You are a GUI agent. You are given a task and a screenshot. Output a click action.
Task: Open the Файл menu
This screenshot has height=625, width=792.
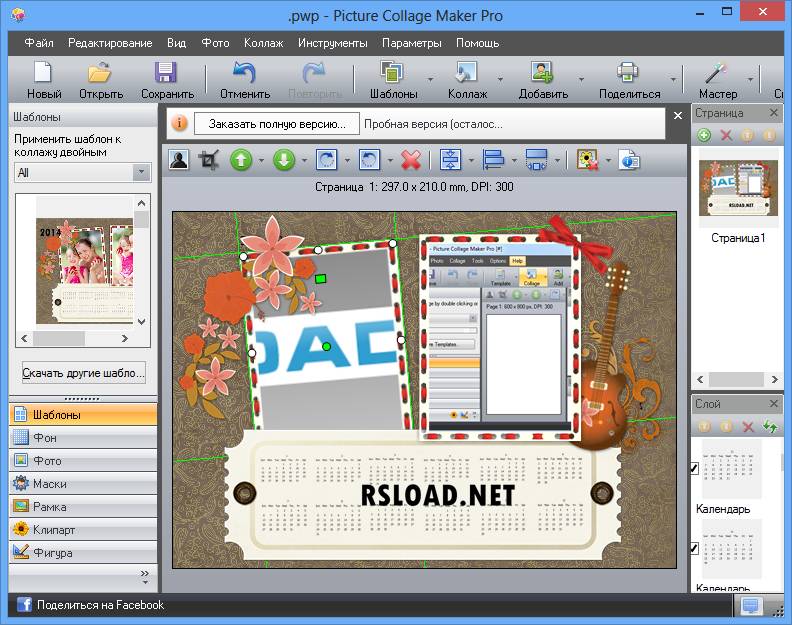39,43
